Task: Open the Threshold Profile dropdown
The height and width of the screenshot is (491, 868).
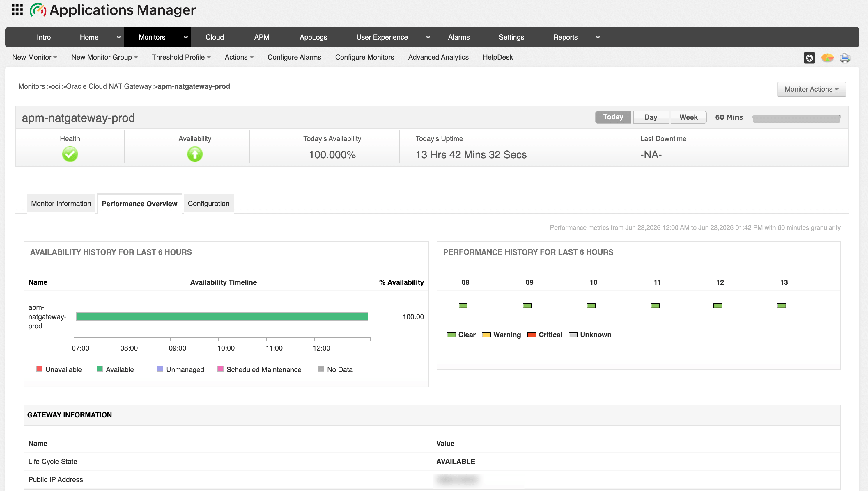Action: coord(181,57)
